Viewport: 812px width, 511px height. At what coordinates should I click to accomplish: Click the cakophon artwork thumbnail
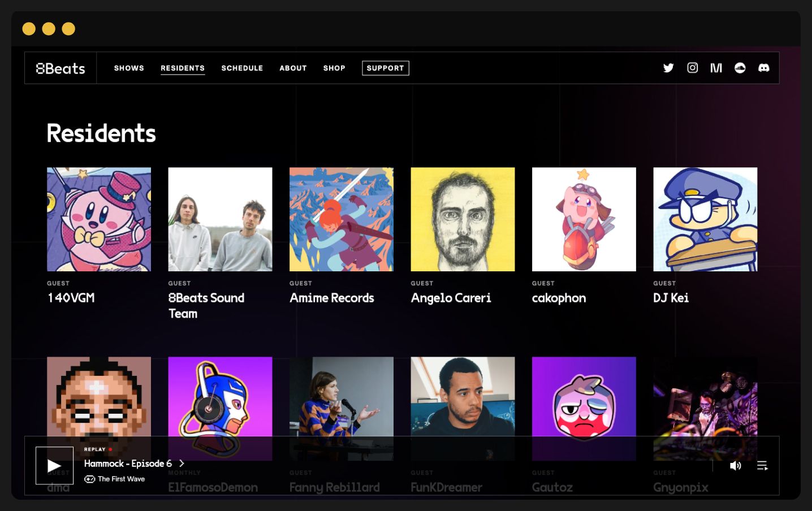click(584, 219)
